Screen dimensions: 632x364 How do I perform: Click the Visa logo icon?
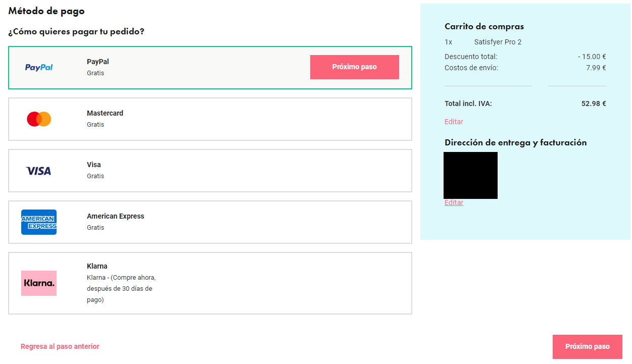point(39,171)
